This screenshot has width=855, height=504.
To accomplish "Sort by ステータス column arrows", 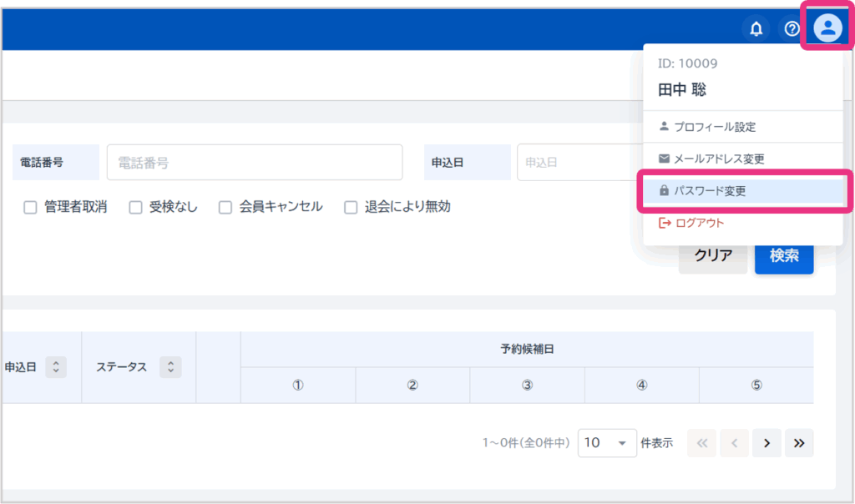I will point(170,367).
